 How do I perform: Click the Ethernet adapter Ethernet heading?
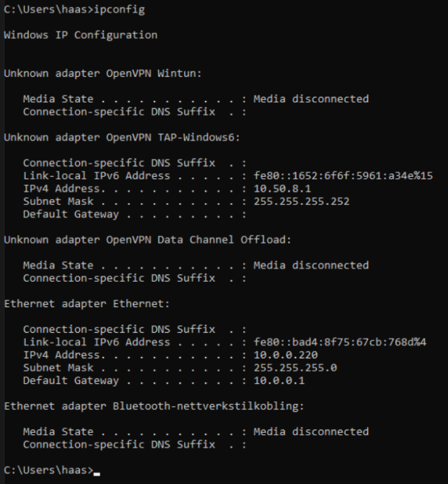pos(87,304)
